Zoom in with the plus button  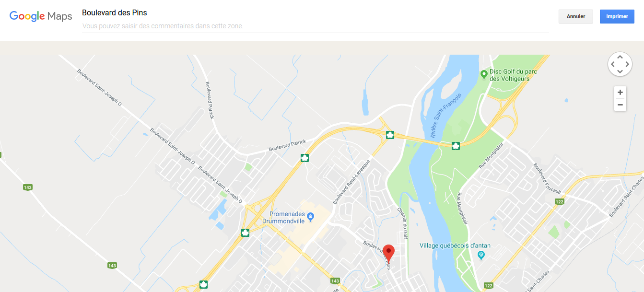coord(620,93)
